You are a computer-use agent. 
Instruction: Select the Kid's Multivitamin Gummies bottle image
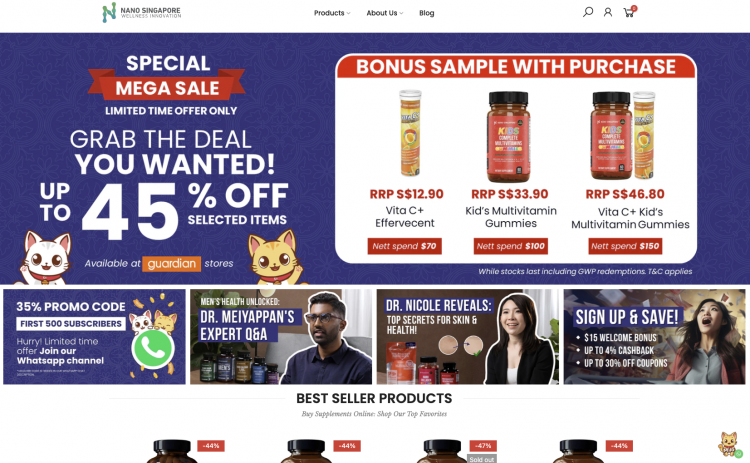pyautogui.click(x=508, y=137)
